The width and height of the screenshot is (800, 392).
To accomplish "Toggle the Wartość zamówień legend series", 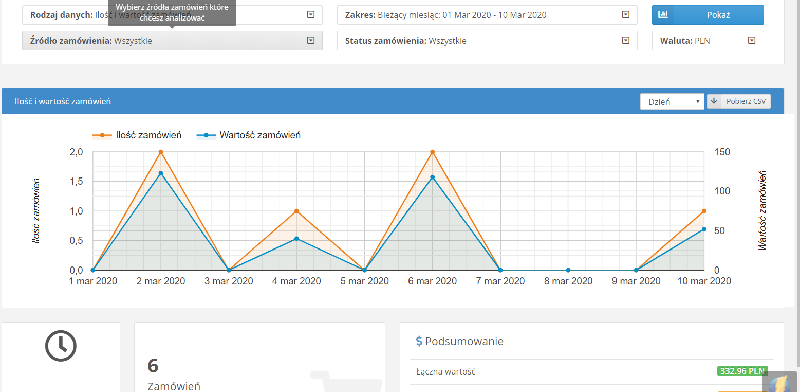I will [247, 135].
